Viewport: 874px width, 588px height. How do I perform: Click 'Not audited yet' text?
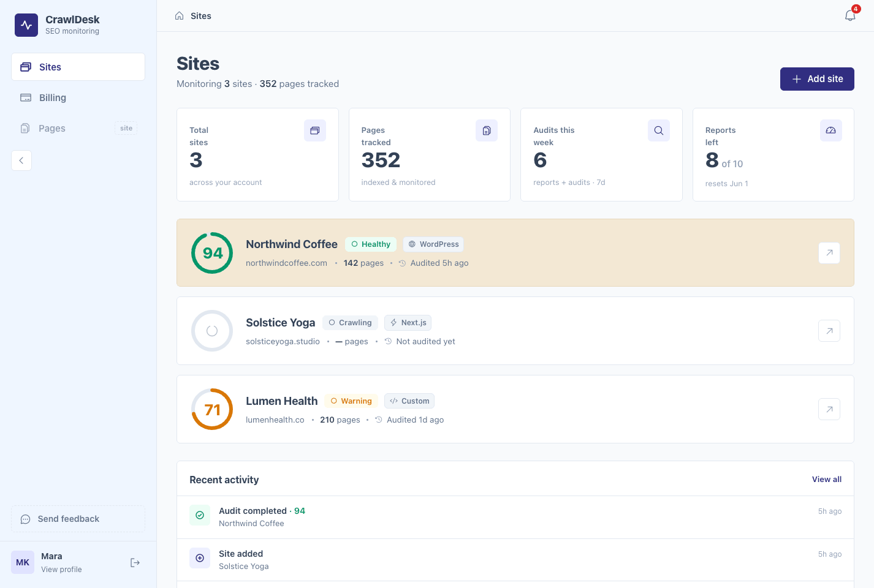point(426,342)
